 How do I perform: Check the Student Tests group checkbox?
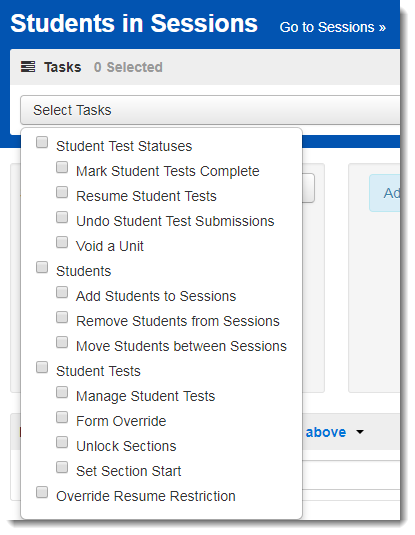[x=42, y=367]
